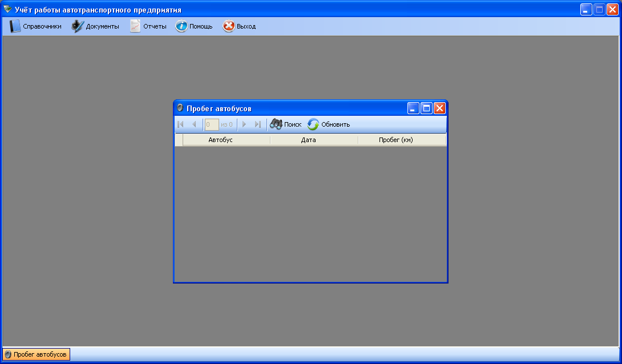Click the main application title bar icon
The width and height of the screenshot is (622, 364).
click(7, 9)
